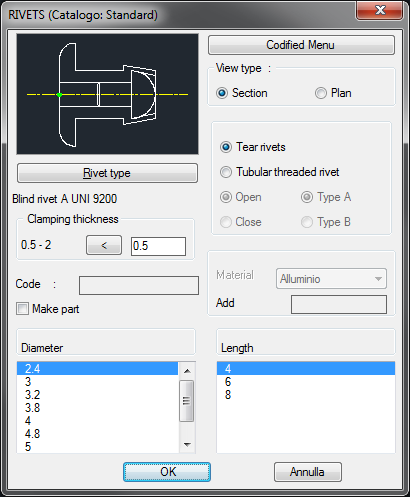Click the Code input field

139,285
